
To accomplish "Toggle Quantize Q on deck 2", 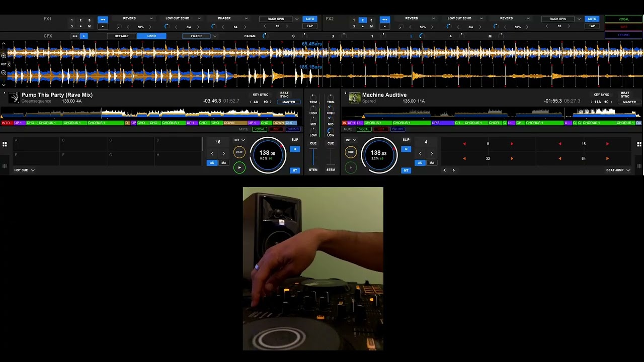I will [x=406, y=149].
